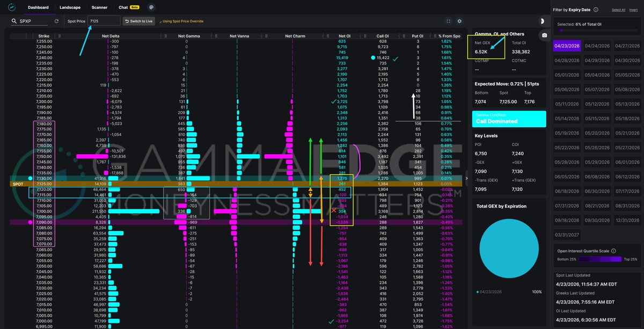Toggle expiry date 12/31/2026

[627, 220]
